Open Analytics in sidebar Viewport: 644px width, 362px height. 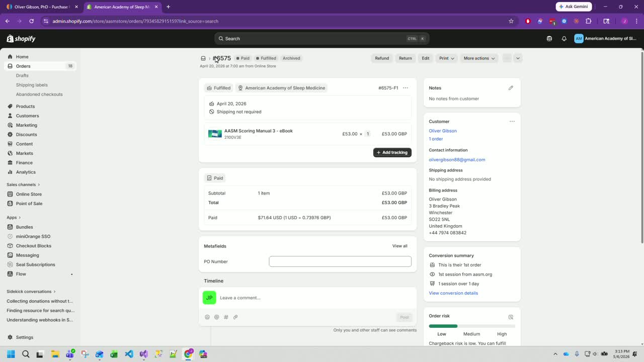40,172
